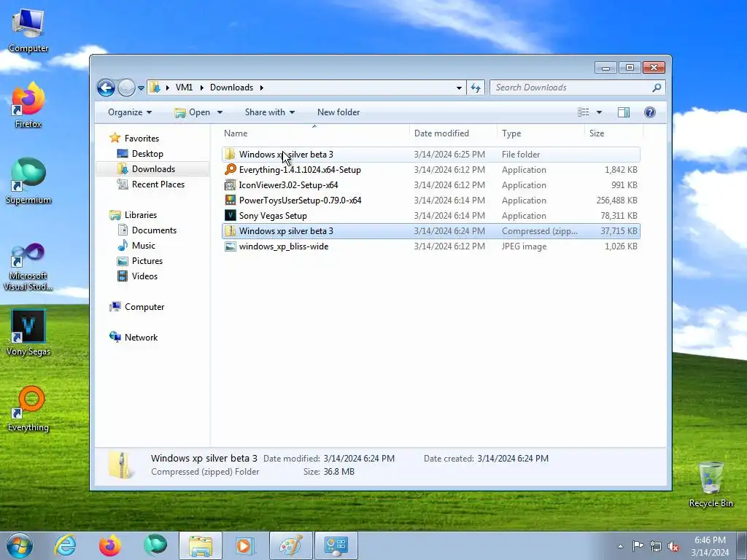Sort by the Type column header
The image size is (747, 560).
[541, 133]
